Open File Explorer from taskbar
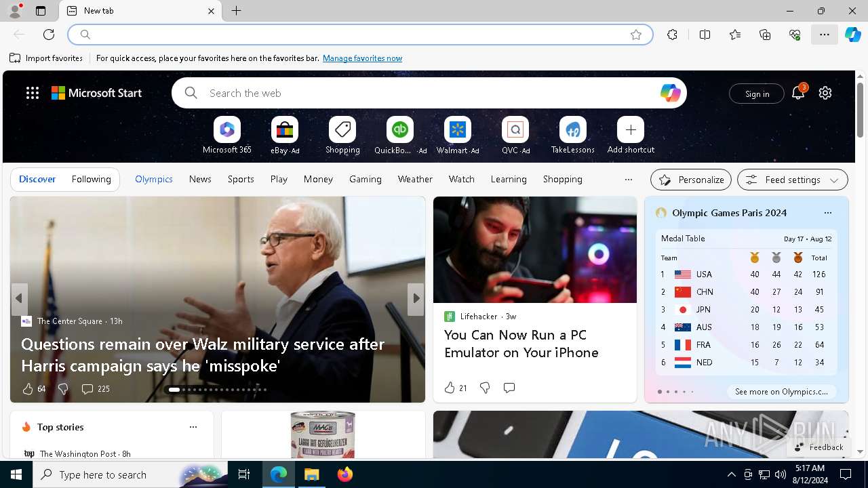868x488 pixels. [312, 474]
